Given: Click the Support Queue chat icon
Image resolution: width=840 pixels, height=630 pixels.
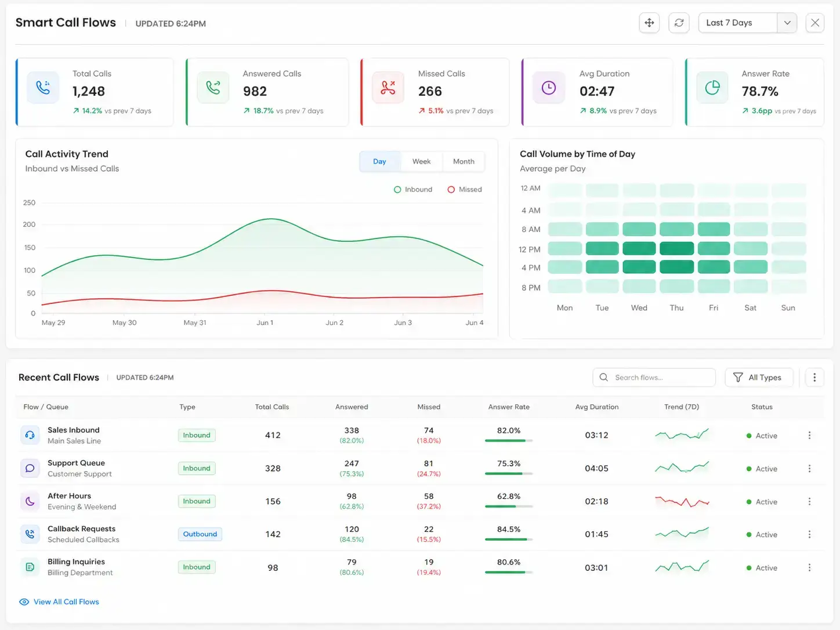Looking at the screenshot, I should coord(30,468).
